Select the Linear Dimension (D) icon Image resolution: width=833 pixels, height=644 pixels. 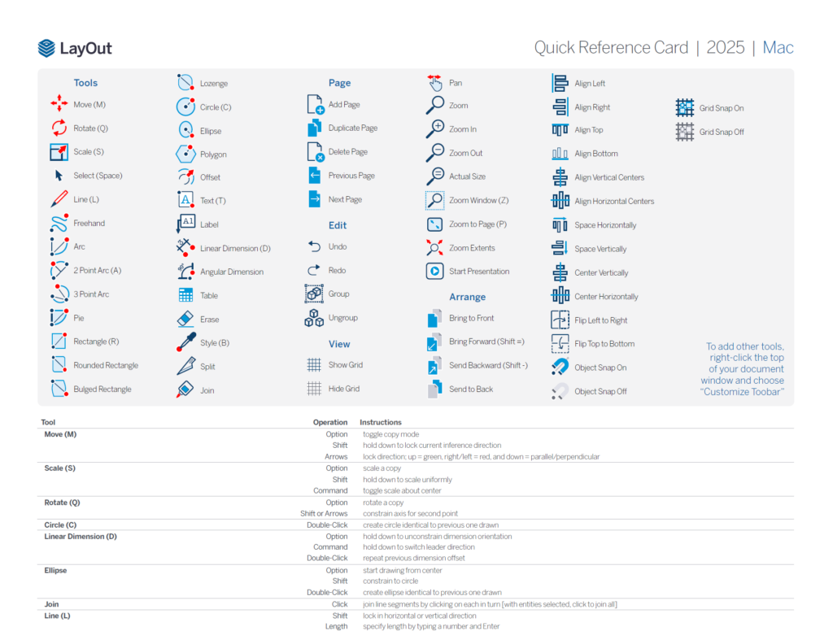point(185,247)
